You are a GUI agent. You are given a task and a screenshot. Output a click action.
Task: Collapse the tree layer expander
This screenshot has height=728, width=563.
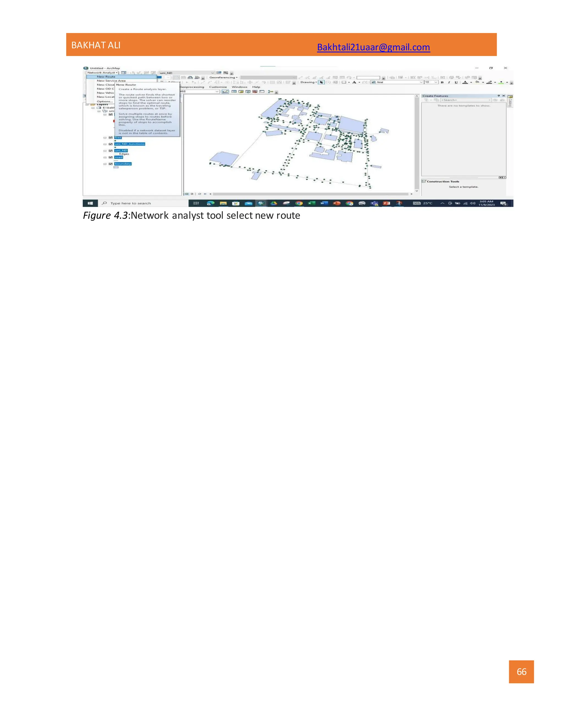coord(105,138)
